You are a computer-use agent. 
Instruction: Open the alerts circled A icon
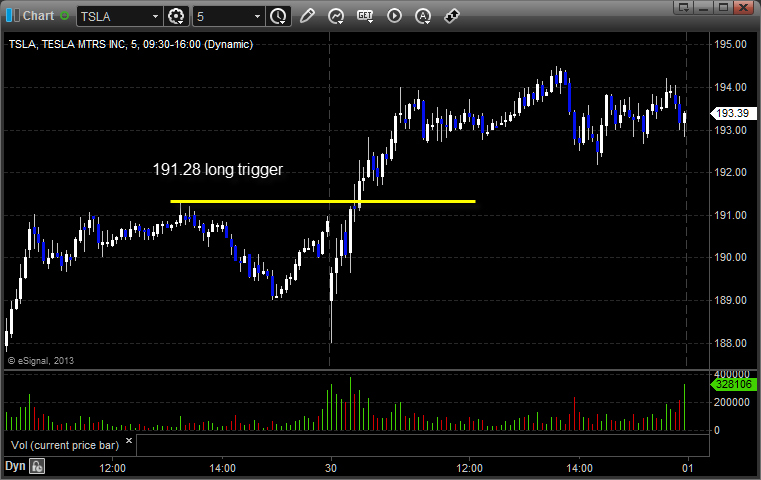(x=423, y=16)
